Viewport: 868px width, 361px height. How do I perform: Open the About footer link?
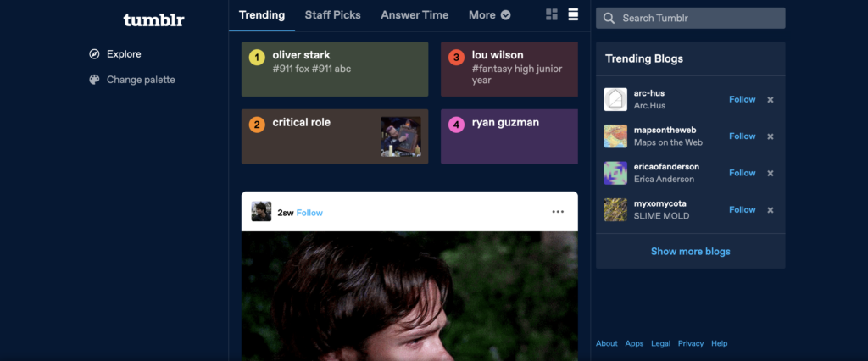607,343
